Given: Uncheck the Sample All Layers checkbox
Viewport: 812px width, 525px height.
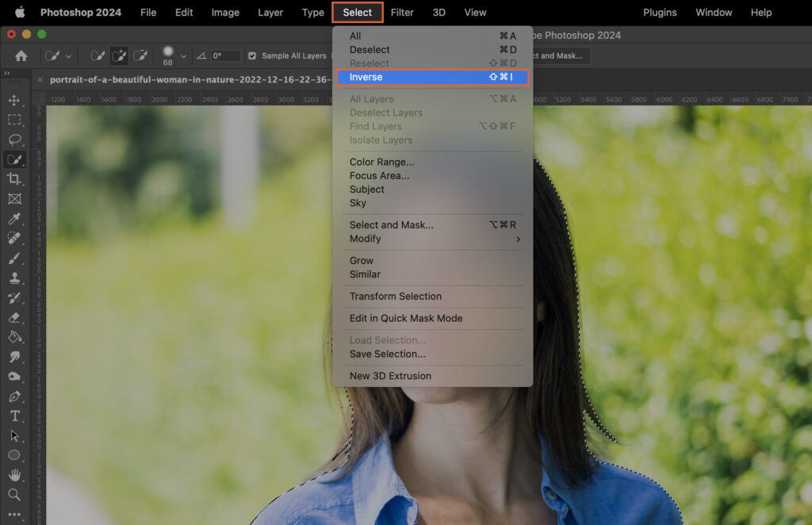Looking at the screenshot, I should coord(251,56).
